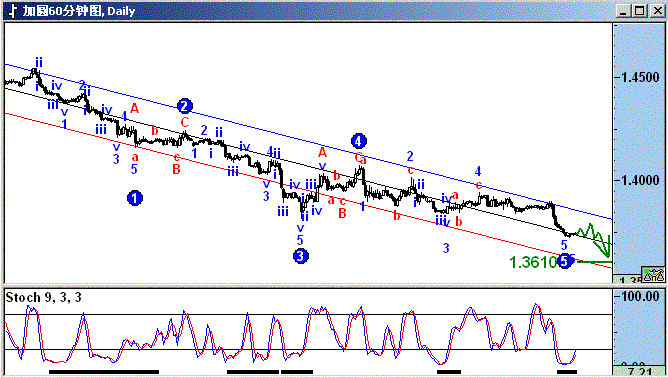Click the circled wave 2 marker
Image resolution: width=668 pixels, height=378 pixels.
[184, 106]
